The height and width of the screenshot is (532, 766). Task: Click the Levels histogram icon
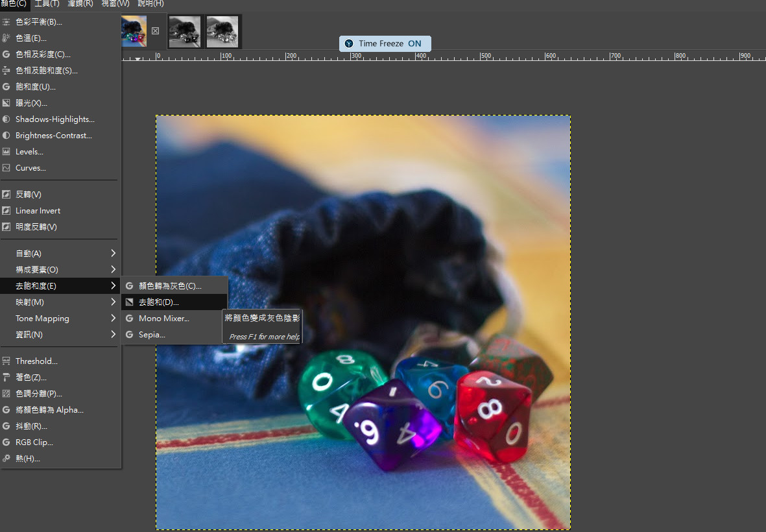(6, 152)
